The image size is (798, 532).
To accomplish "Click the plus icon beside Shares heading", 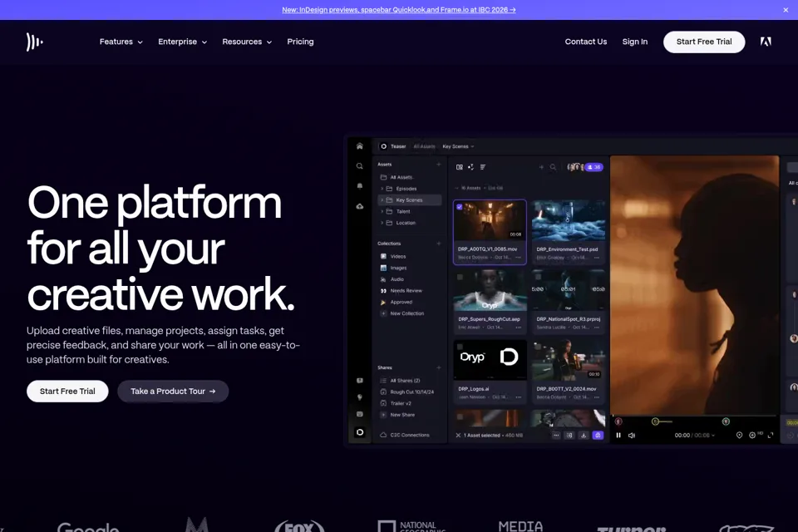I will 439,367.
